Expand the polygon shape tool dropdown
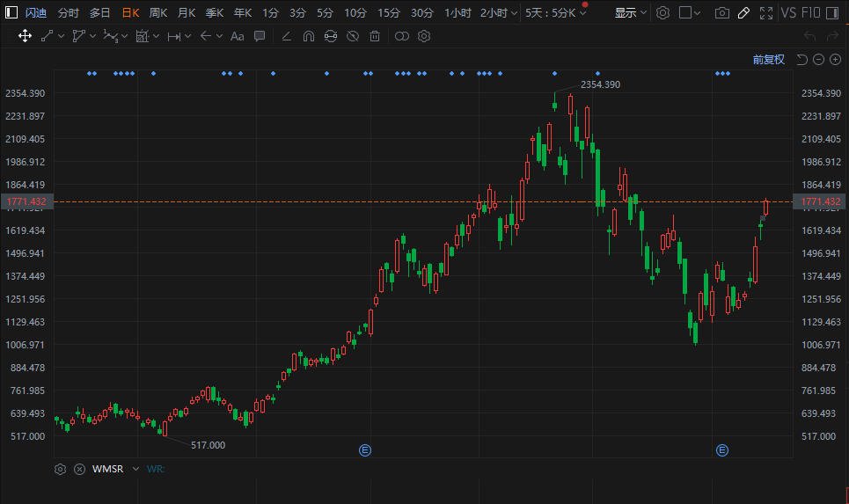This screenshot has width=849, height=504. tap(93, 36)
